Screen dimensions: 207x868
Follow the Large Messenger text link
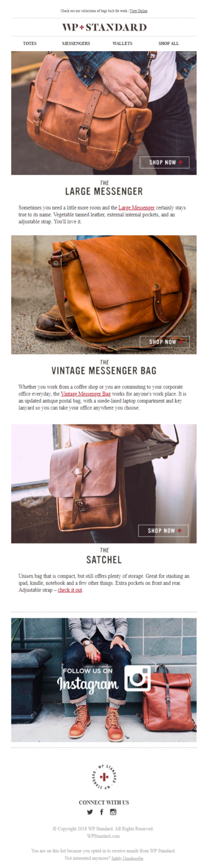(136, 208)
